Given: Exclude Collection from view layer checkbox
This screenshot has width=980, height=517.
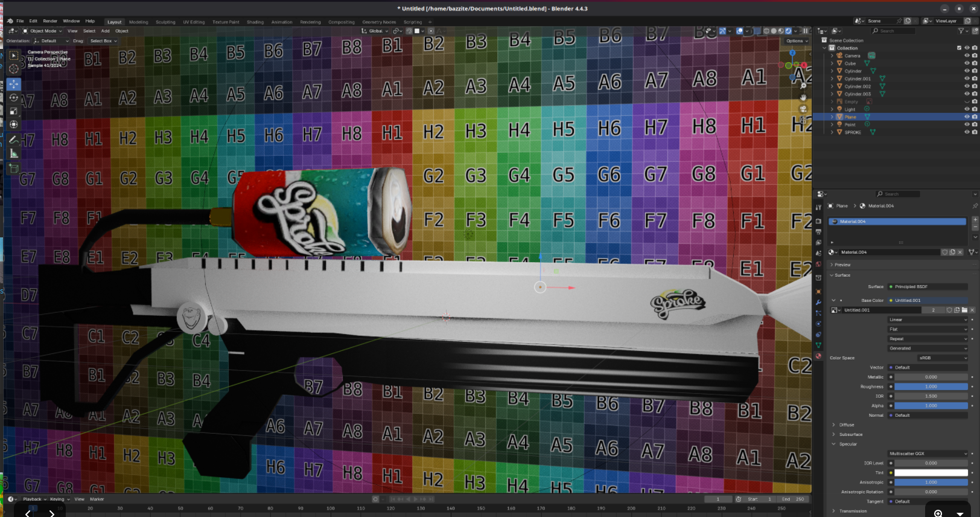Looking at the screenshot, I should (x=959, y=48).
